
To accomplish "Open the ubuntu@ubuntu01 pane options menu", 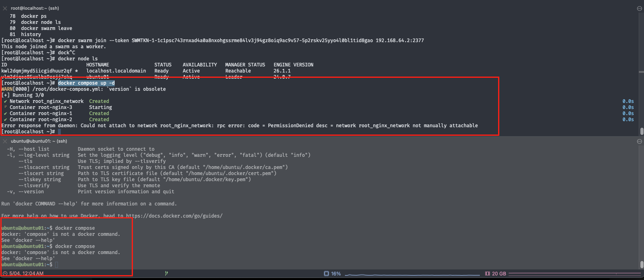I will 640,141.
